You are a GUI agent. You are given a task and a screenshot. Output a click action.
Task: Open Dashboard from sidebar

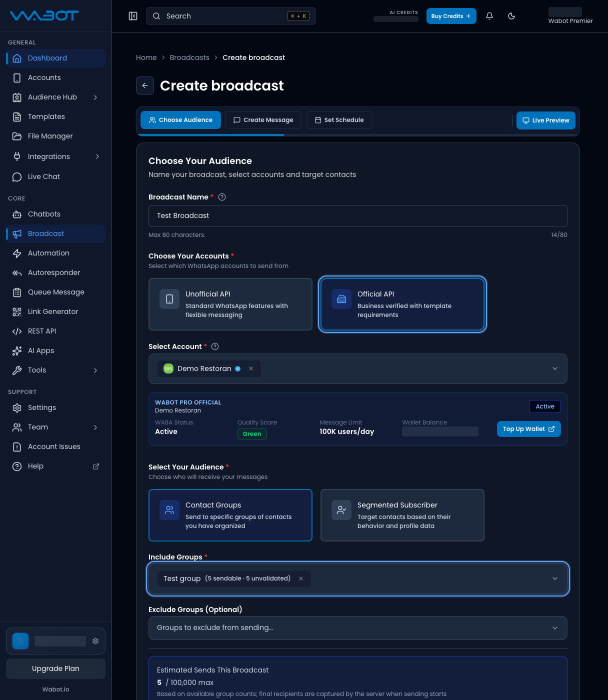pos(56,58)
